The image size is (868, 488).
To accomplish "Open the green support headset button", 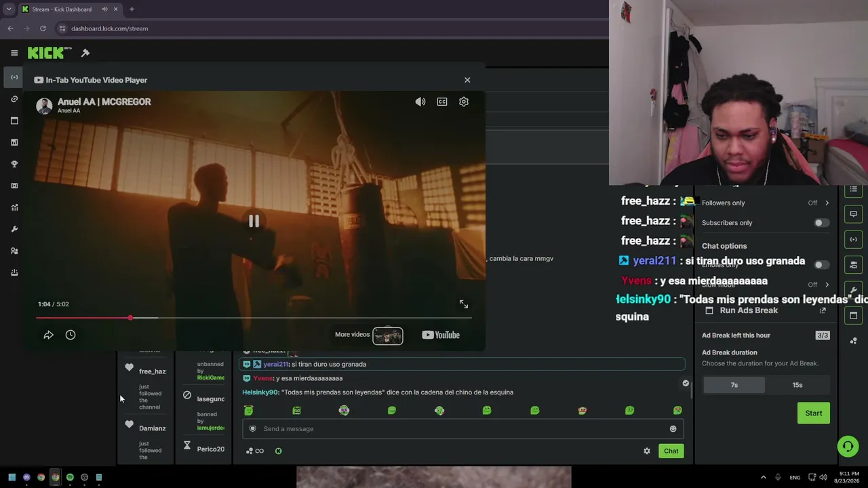I will pos(848,446).
